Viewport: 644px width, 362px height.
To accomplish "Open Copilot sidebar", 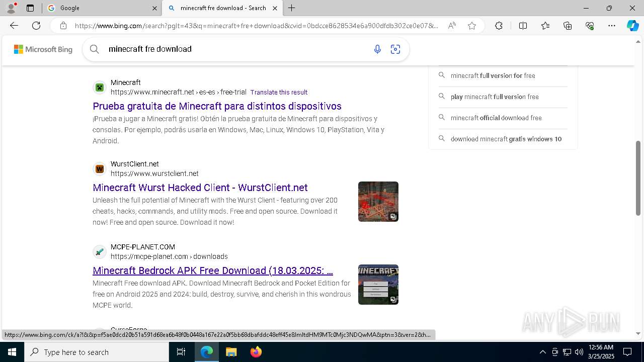I will [632, 26].
